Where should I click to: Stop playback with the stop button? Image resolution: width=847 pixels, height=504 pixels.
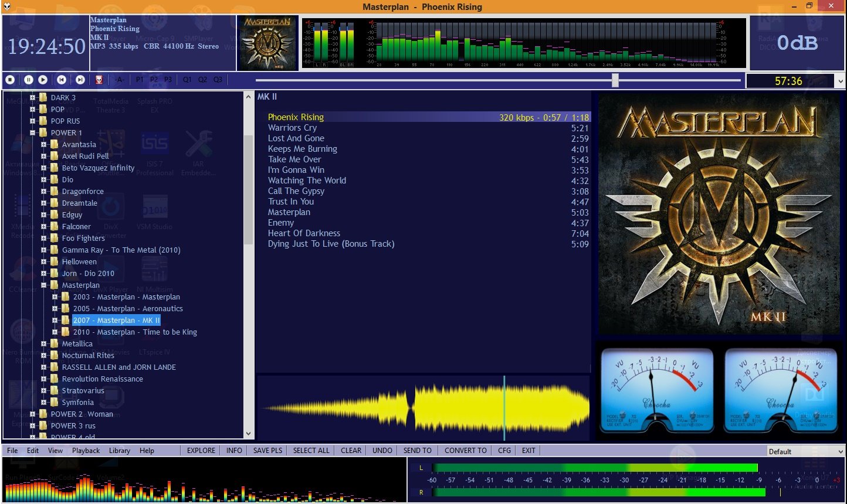(10, 80)
